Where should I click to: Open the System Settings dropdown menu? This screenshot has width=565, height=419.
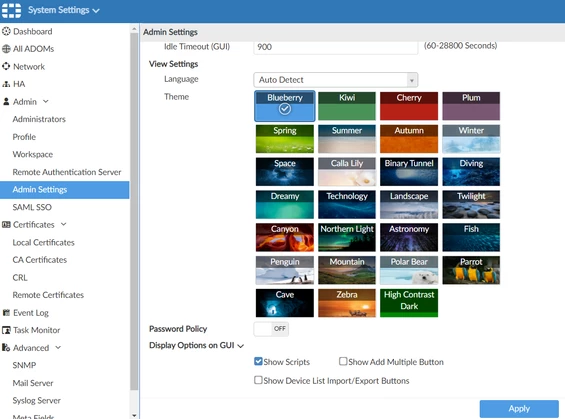(64, 10)
